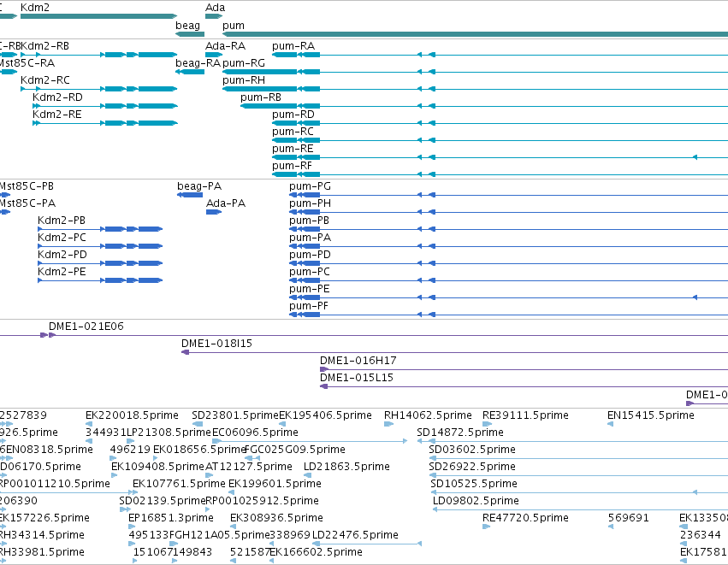Select the pum-RC transcript label
This screenshot has width=728, height=565.
[x=293, y=132]
